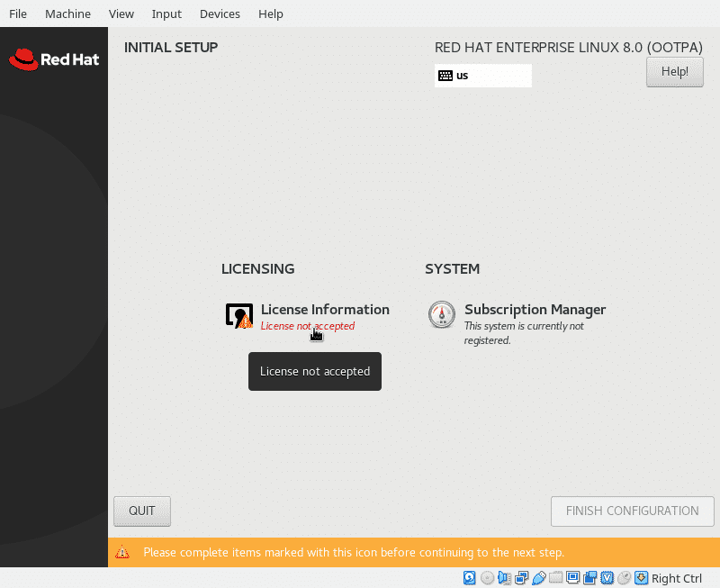
Task: Open License Information icon with warning badge
Action: (239, 316)
